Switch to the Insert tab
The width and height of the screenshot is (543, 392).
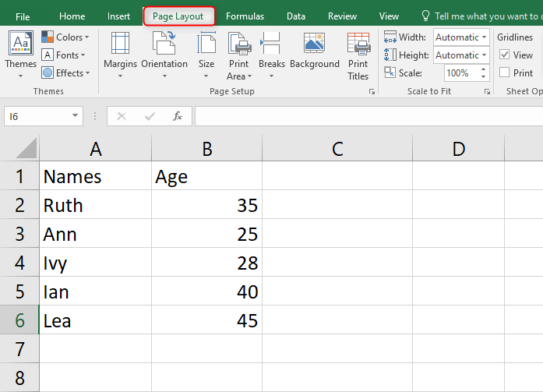(118, 16)
